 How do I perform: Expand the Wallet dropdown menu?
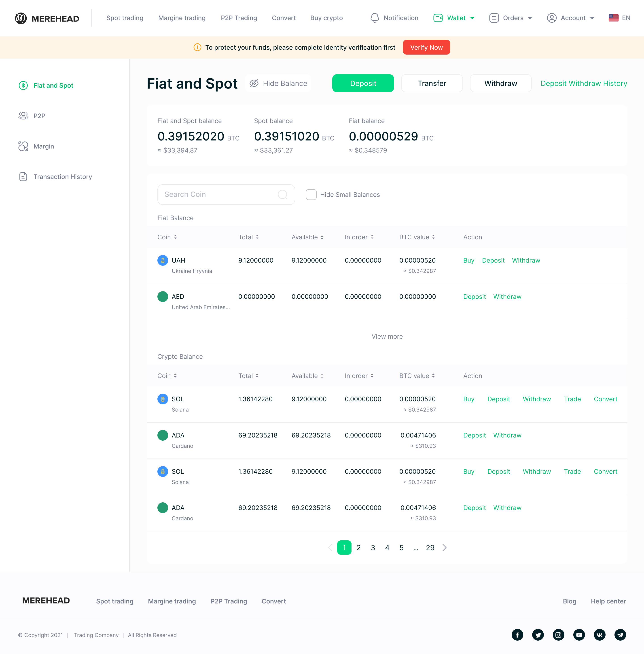454,18
